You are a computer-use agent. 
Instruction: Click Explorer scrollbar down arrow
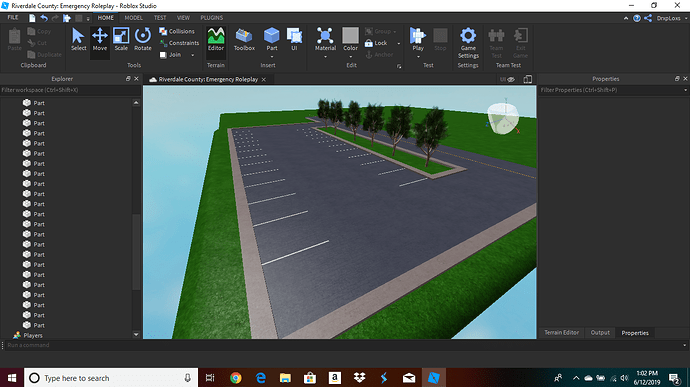[x=136, y=335]
